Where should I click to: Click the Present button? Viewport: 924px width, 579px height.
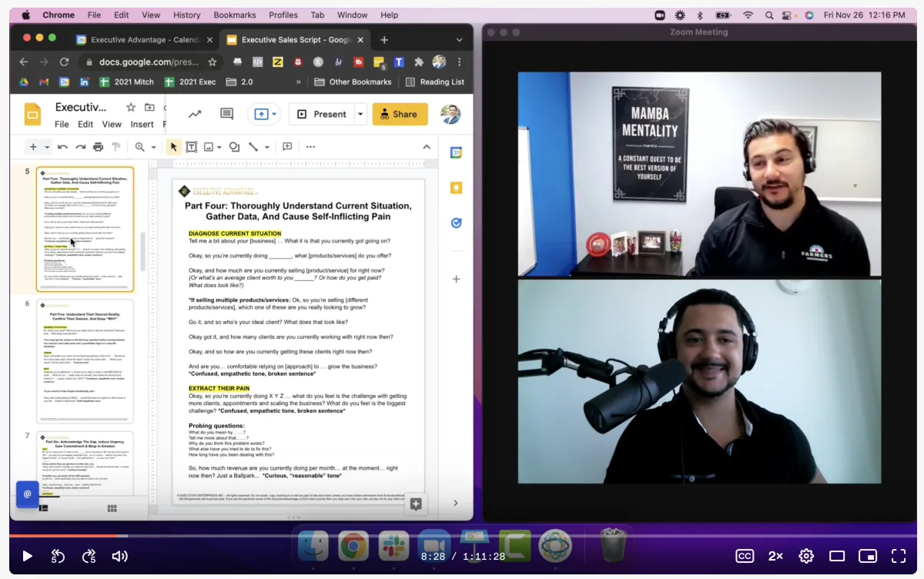[322, 114]
